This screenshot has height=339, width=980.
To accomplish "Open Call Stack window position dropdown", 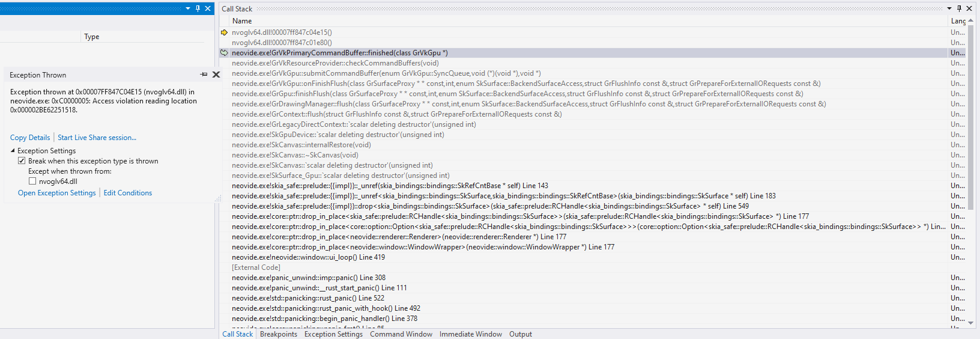I will [949, 8].
